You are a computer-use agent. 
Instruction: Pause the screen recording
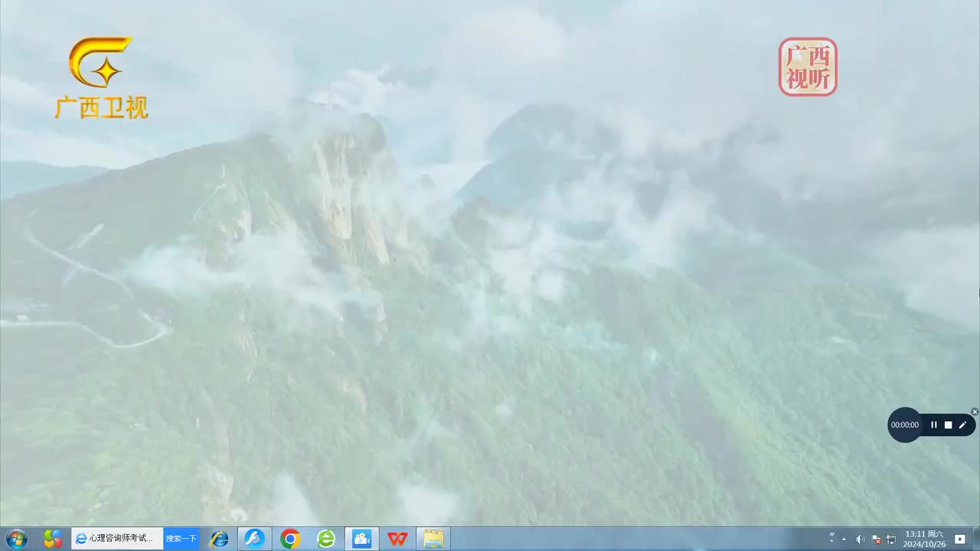[x=933, y=425]
